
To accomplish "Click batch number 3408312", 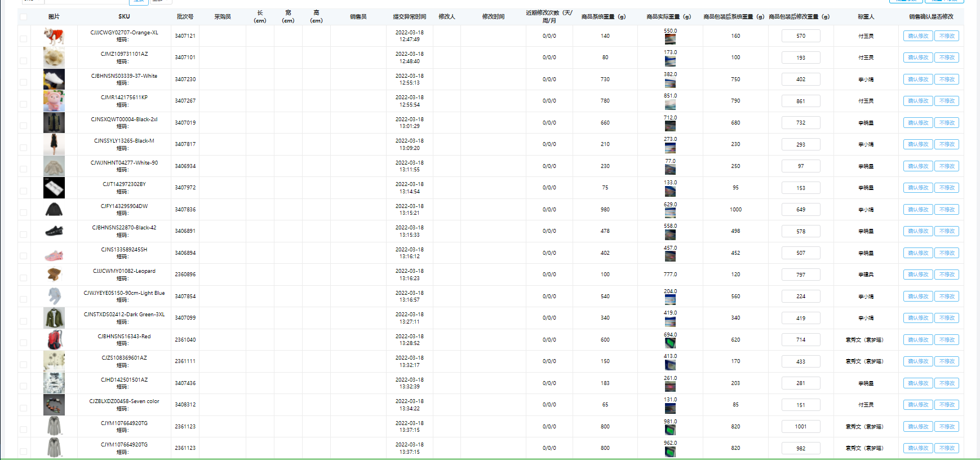I will point(185,405).
